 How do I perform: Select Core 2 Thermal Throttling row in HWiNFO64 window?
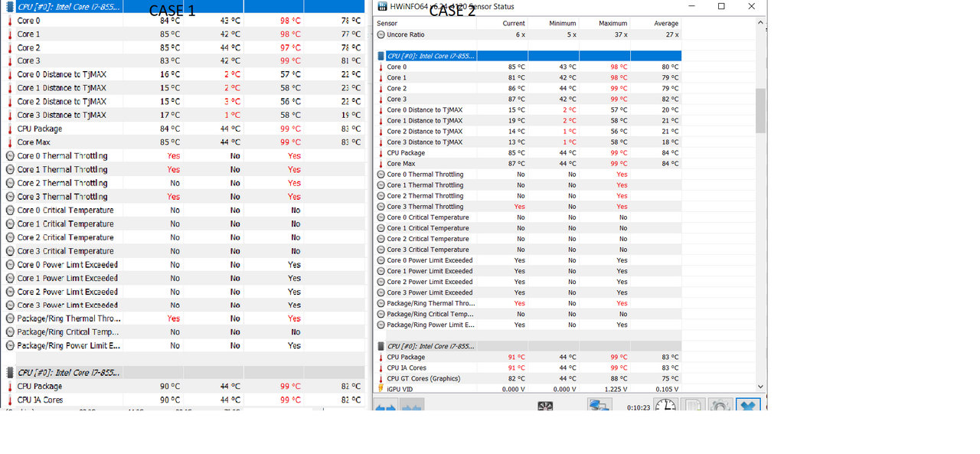[528, 196]
